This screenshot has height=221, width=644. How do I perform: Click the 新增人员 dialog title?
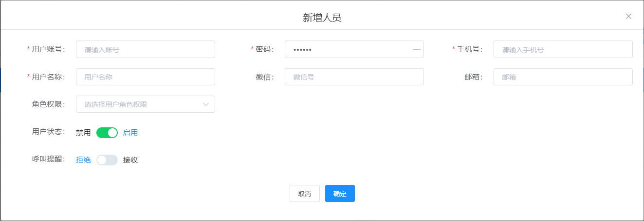(x=322, y=18)
